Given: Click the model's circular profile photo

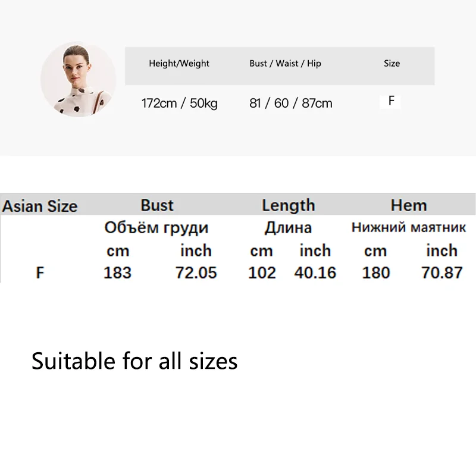Looking at the screenshot, I should pyautogui.click(x=78, y=79).
